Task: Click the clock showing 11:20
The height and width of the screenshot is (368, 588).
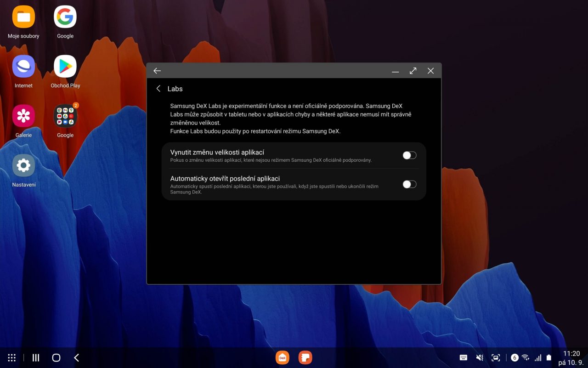Action: (x=571, y=354)
